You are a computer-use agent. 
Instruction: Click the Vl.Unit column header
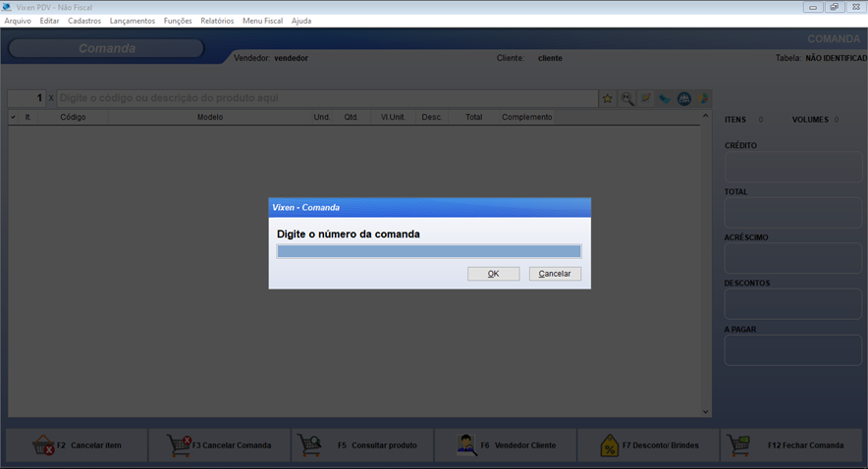pos(393,118)
